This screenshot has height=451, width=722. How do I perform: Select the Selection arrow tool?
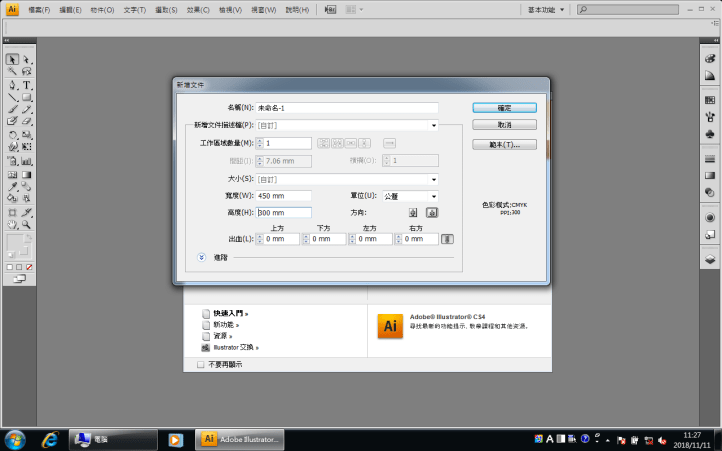point(13,60)
